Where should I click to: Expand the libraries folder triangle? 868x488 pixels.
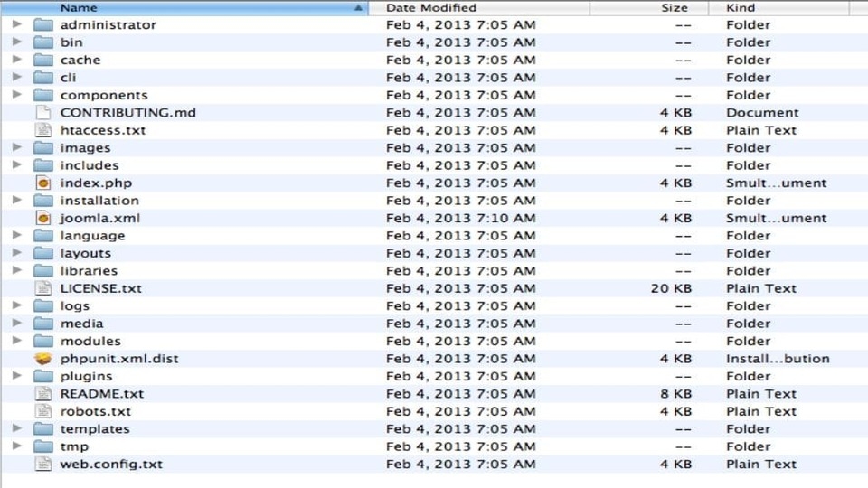pyautogui.click(x=17, y=270)
